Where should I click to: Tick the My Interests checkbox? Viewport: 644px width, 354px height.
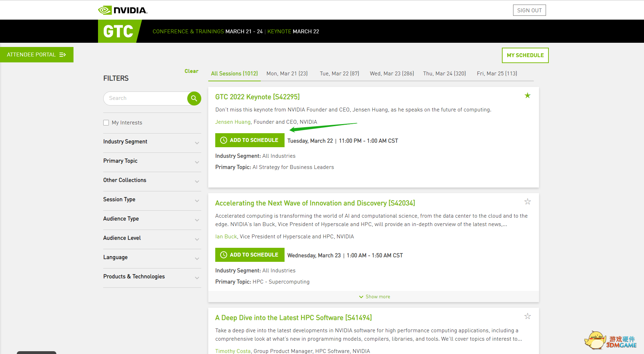pos(106,123)
